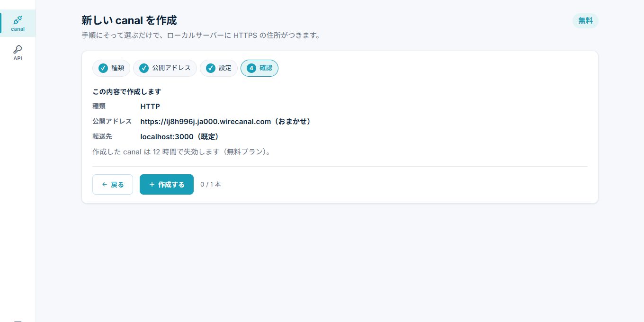Image resolution: width=644 pixels, height=322 pixels.
Task: Click the 12 時間 expiry notice text
Action: click(182, 152)
